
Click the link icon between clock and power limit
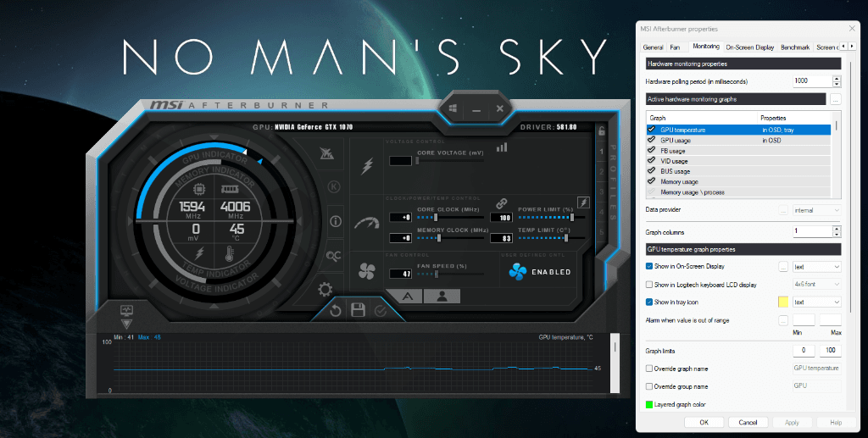tap(501, 204)
